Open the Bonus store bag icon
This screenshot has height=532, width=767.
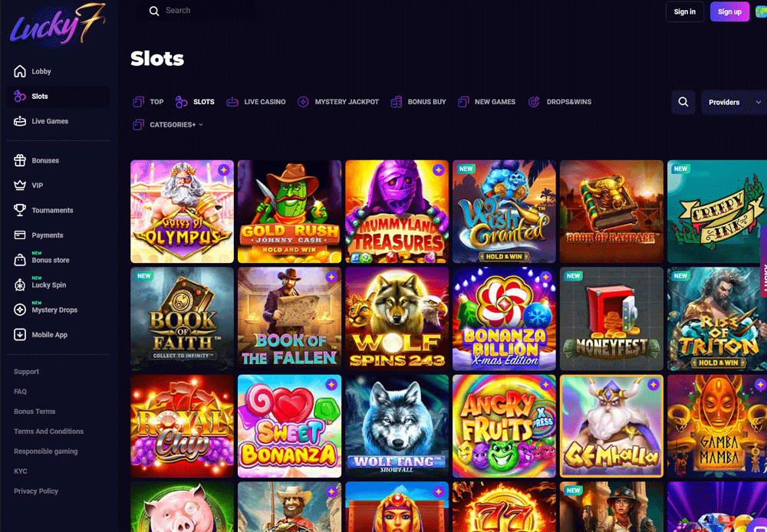20,260
